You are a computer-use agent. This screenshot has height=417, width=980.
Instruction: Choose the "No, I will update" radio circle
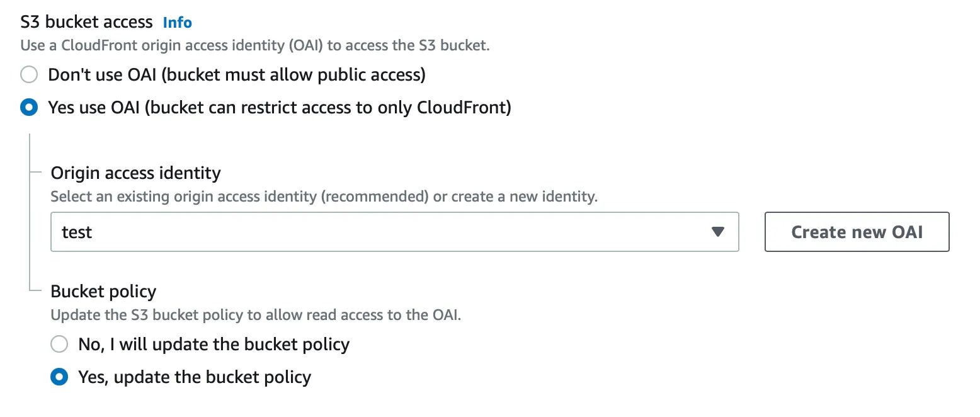point(59,345)
